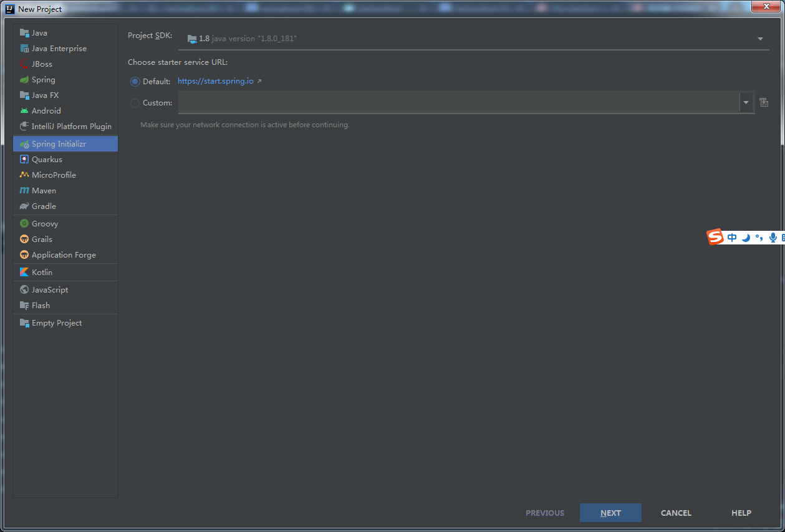
Task: Select the Custom starter URL radio
Action: pyautogui.click(x=135, y=103)
